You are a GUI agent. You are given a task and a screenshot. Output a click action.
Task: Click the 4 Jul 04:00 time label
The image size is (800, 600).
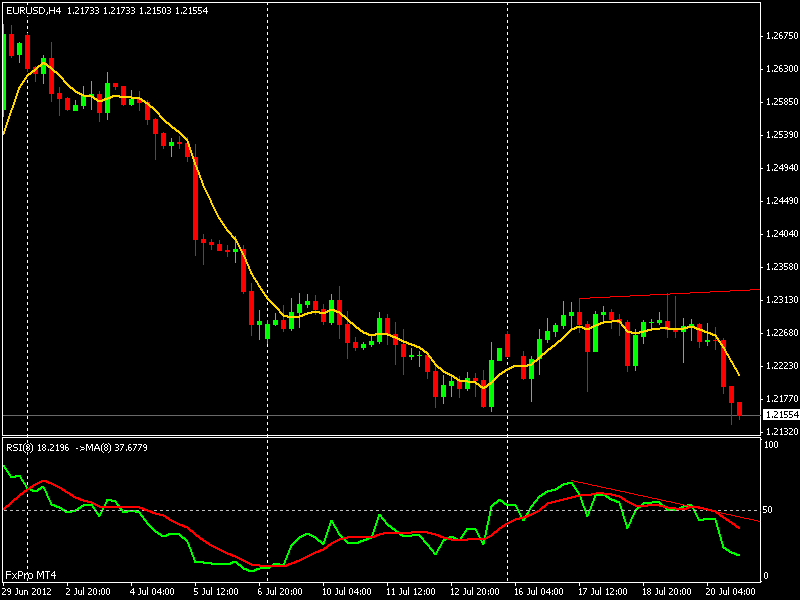tap(152, 592)
